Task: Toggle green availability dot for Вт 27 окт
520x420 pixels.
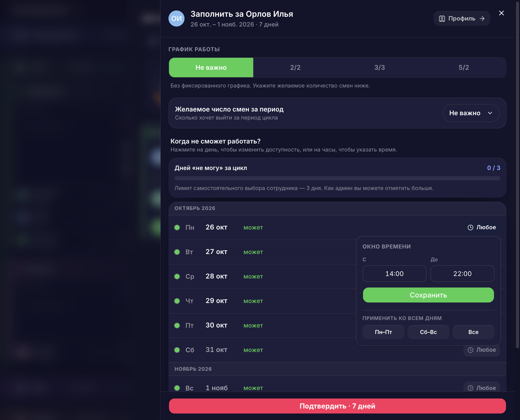Action: 177,252
